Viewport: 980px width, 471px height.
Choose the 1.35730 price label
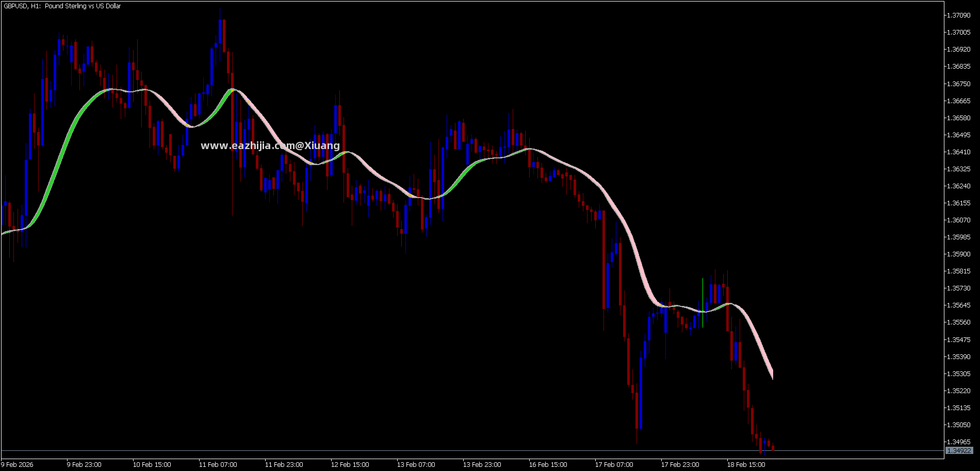point(958,288)
